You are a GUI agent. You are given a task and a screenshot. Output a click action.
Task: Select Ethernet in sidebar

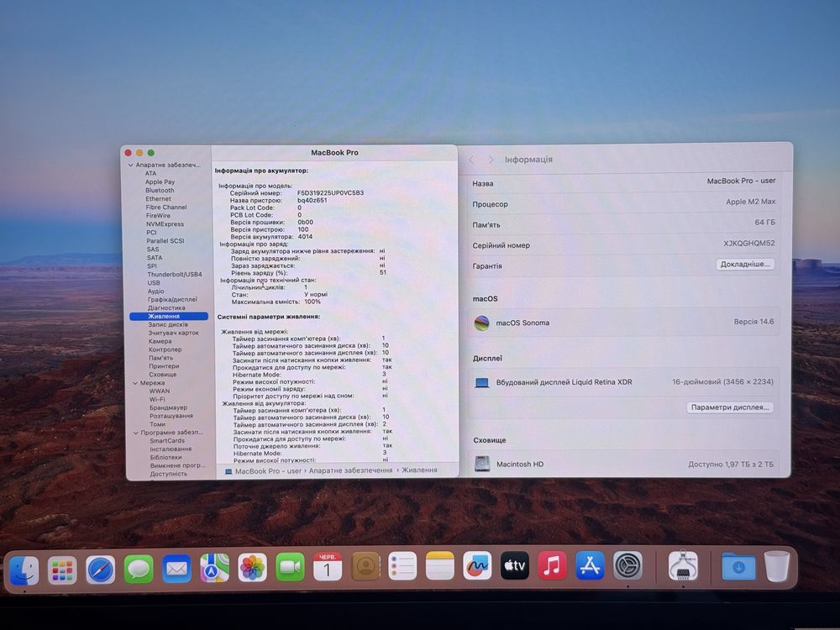tap(159, 199)
